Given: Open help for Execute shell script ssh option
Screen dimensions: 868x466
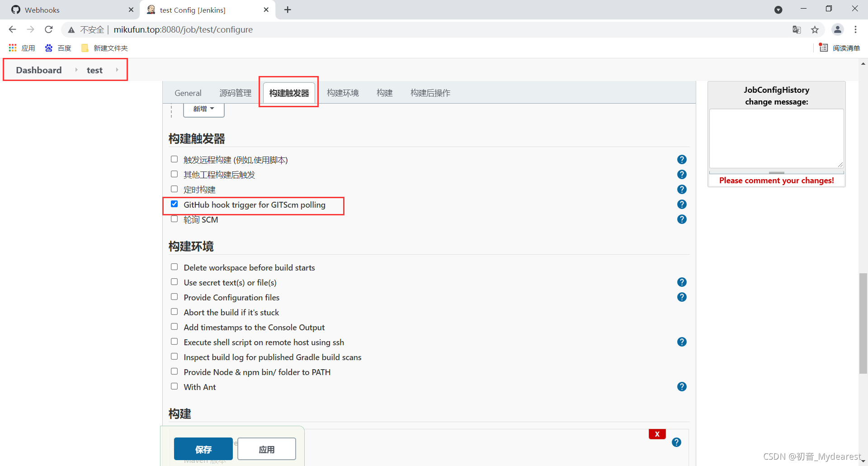Looking at the screenshot, I should [682, 342].
